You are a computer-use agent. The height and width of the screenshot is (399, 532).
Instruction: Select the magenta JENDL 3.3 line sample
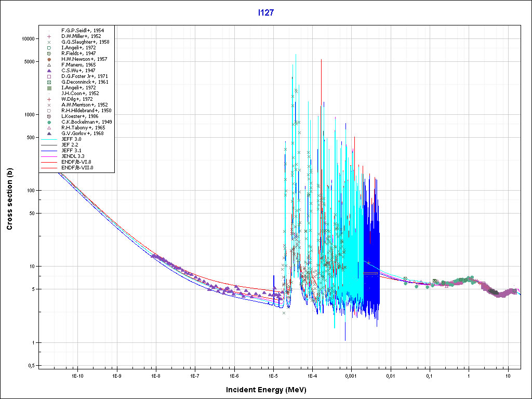48,156
